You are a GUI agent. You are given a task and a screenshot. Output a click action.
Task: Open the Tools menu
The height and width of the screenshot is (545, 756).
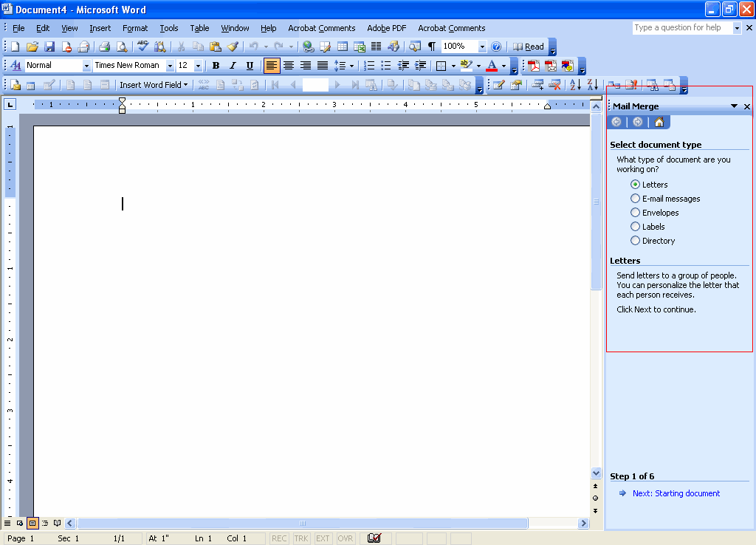coord(169,28)
